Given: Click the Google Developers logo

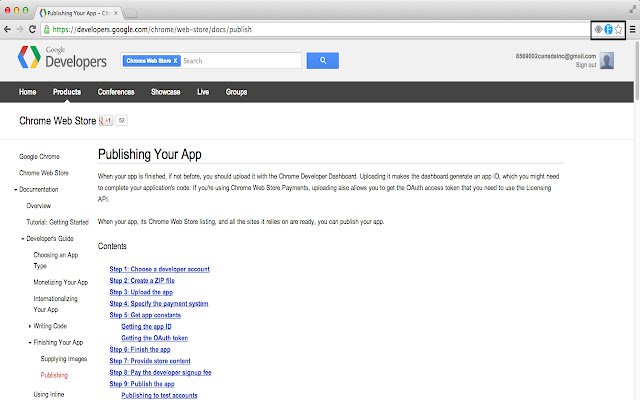Looking at the screenshot, I should 62,57.
